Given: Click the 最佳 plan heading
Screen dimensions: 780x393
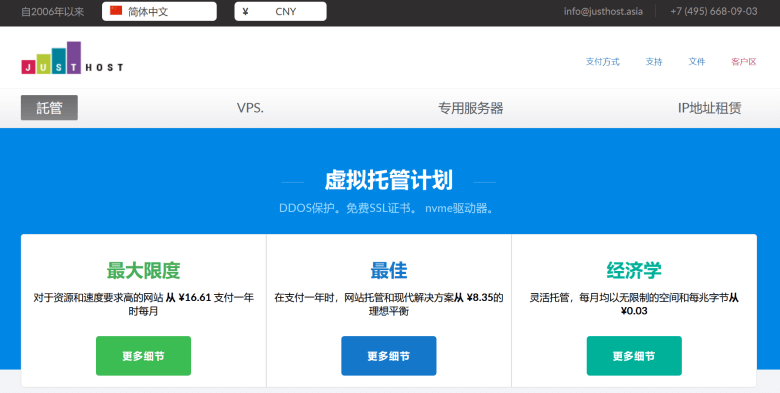Looking at the screenshot, I should pyautogui.click(x=389, y=271).
